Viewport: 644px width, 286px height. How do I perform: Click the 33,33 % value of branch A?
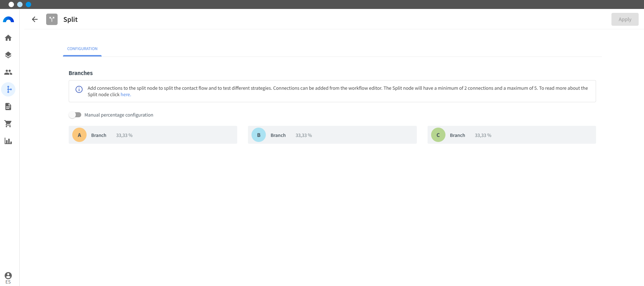pos(124,135)
